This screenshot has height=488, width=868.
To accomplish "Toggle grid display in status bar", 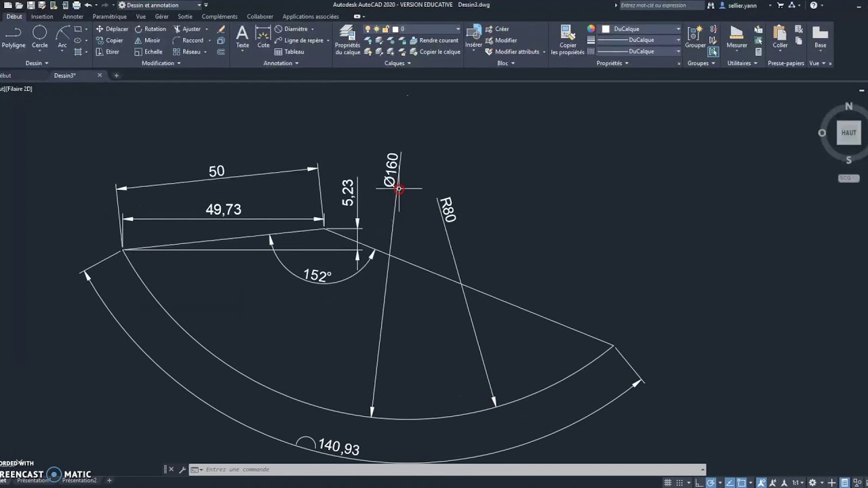I will (x=669, y=483).
